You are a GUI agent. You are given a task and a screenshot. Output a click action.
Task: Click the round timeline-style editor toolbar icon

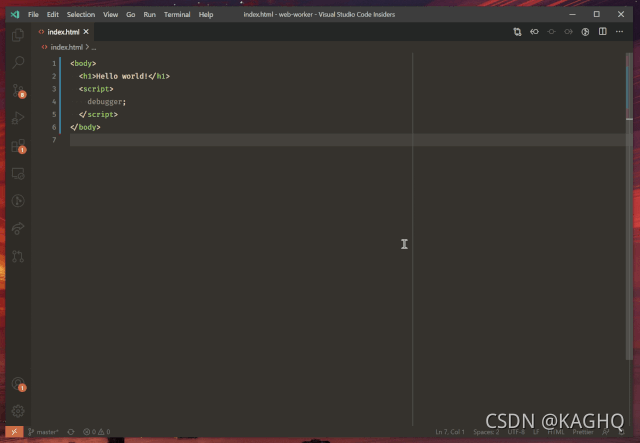(x=585, y=32)
